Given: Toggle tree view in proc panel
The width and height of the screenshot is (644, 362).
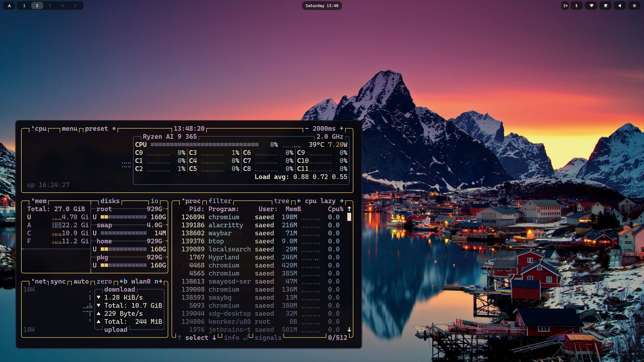Looking at the screenshot, I should point(281,201).
